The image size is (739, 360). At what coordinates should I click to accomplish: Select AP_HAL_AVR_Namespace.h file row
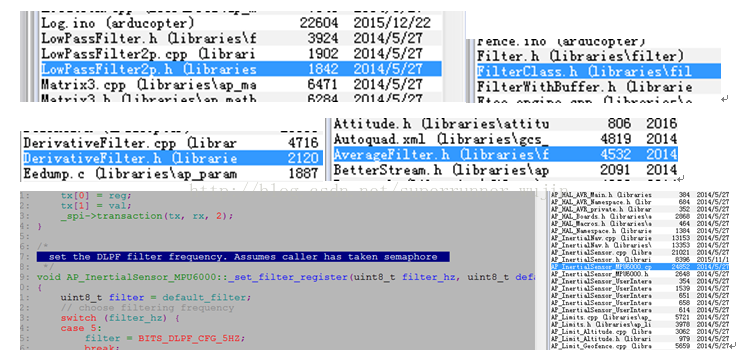[x=640, y=202]
